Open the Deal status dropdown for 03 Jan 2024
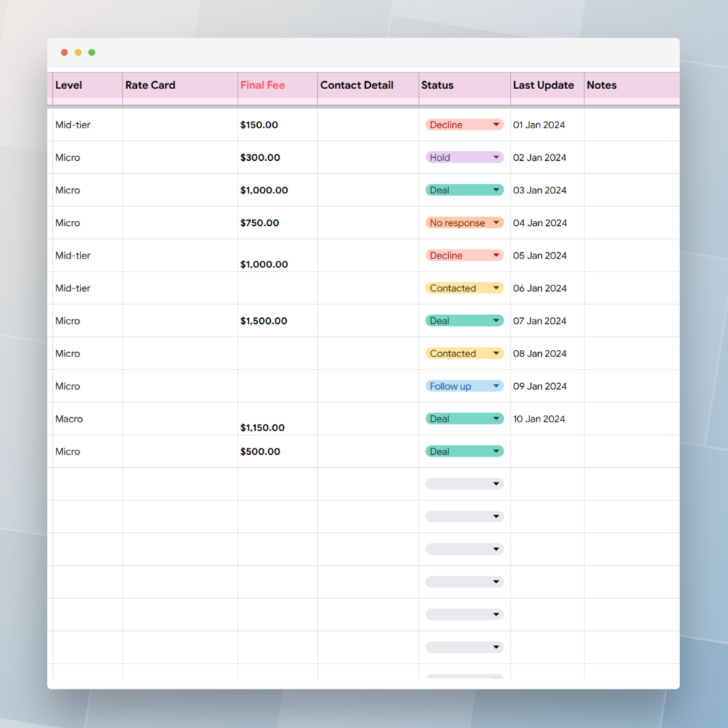 tap(464, 191)
